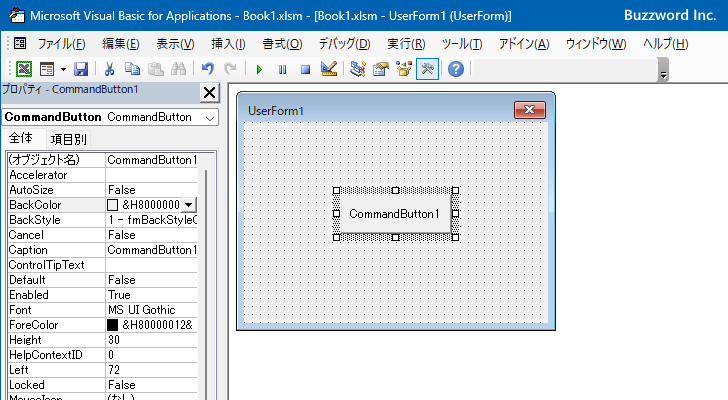This screenshot has height=400, width=728.
Task: Click the View Microsoft Excel icon
Action: [24, 69]
